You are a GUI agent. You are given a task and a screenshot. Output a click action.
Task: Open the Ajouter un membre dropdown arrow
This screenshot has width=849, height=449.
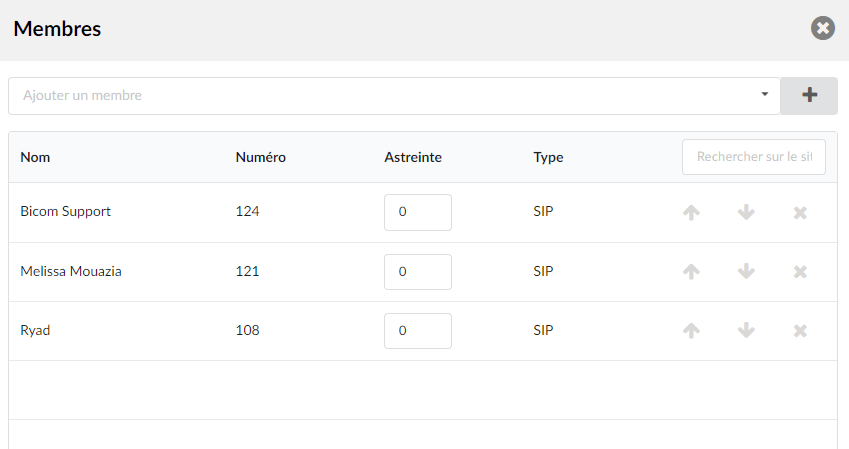[x=765, y=94]
